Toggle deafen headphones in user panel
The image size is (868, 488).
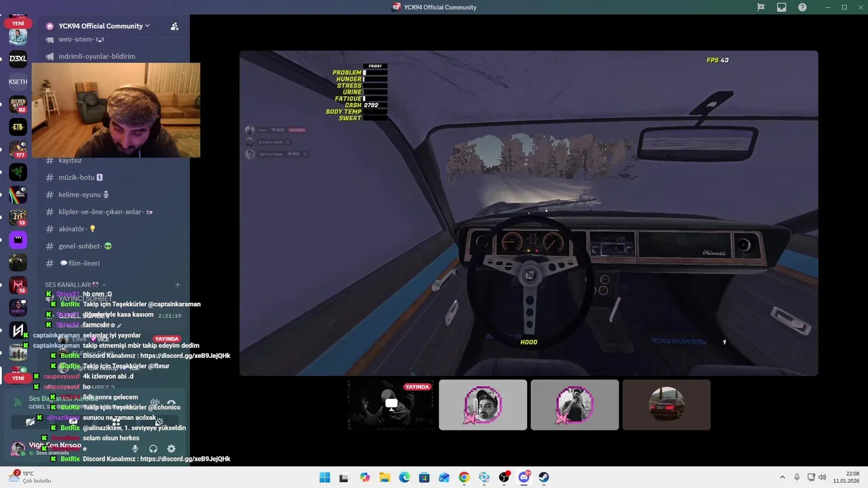[x=153, y=449]
